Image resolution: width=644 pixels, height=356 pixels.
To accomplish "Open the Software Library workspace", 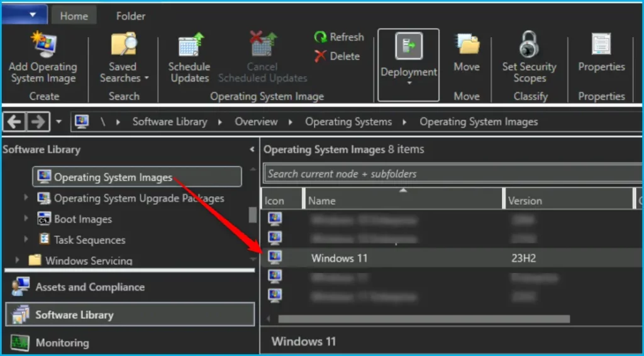I will pyautogui.click(x=130, y=314).
